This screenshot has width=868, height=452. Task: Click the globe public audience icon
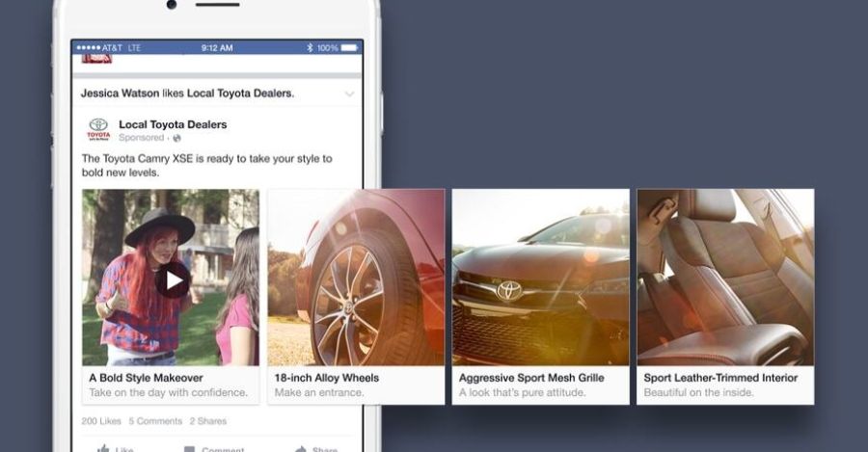click(176, 138)
